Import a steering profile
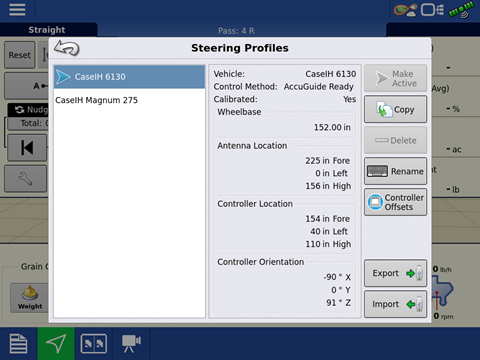 tap(395, 304)
